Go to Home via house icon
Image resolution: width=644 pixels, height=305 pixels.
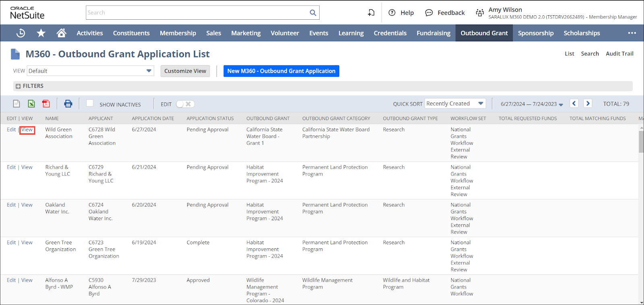pyautogui.click(x=61, y=33)
